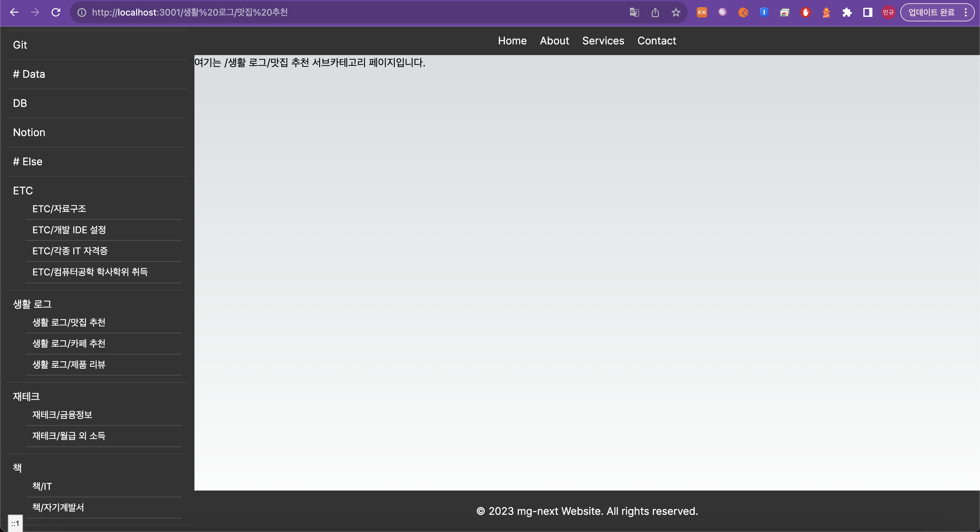Image resolution: width=980 pixels, height=532 pixels.
Task: Open the orange EX extension
Action: (702, 13)
